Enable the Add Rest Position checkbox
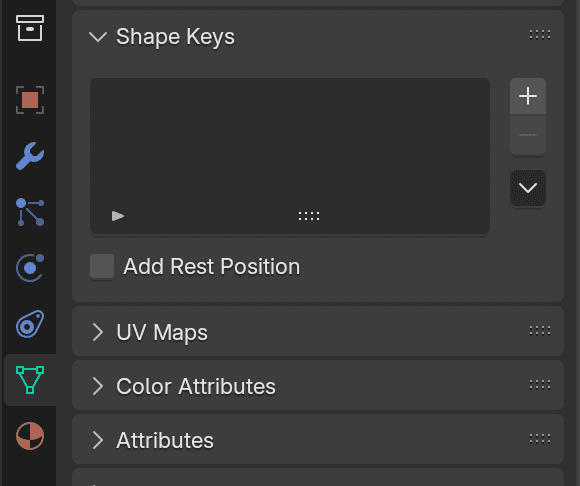580x486 pixels. [102, 266]
